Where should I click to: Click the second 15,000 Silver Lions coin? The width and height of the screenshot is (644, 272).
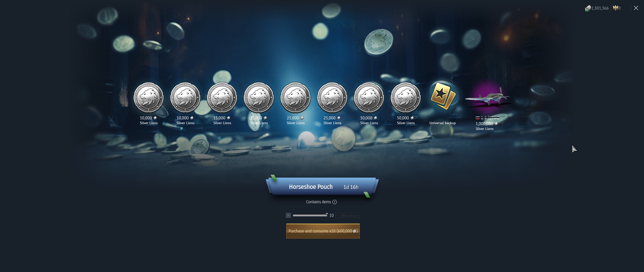click(x=259, y=97)
